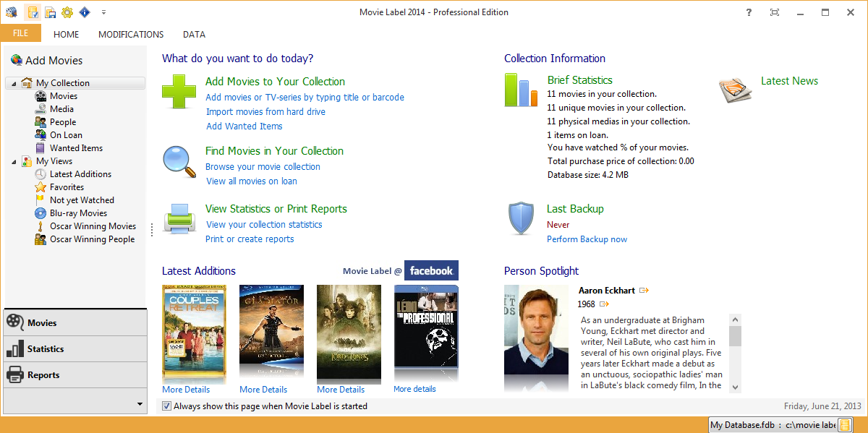Select the People icon in tree
Image resolution: width=868 pixels, height=433 pixels.
pos(41,122)
